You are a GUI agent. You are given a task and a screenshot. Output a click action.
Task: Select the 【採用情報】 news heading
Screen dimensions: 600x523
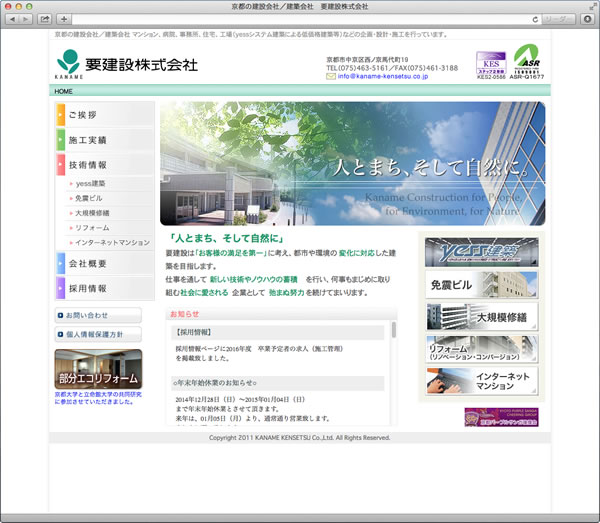click(194, 332)
